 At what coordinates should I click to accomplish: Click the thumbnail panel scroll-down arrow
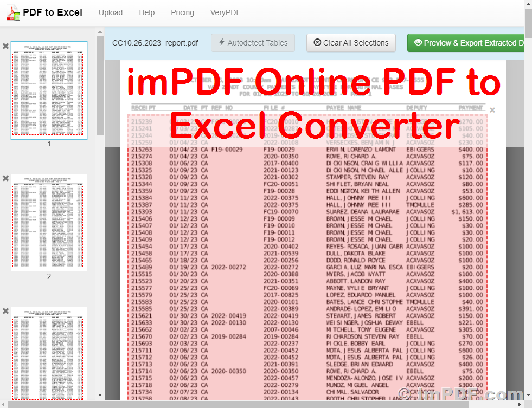[100, 395]
